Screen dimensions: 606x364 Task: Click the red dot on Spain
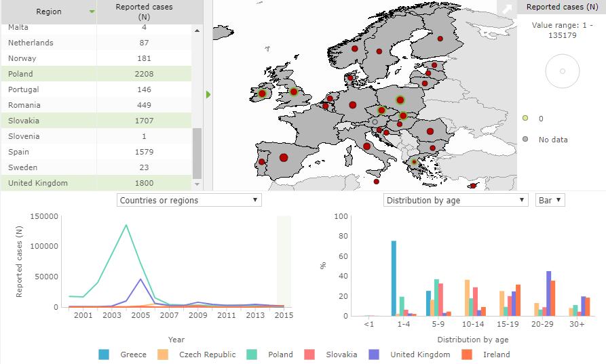pos(284,157)
